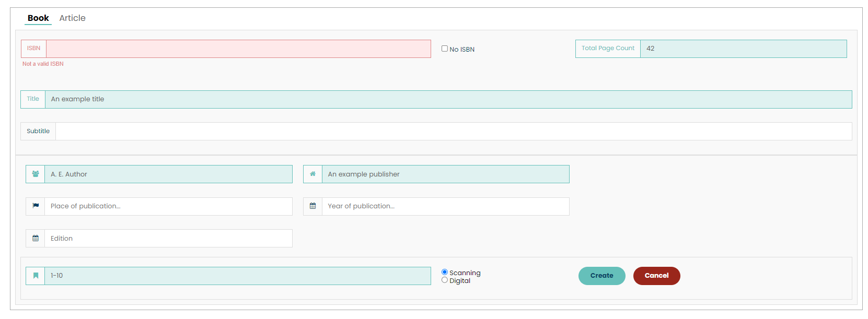Click the calendar icon beside Edition
The height and width of the screenshot is (319, 868).
coord(36,239)
